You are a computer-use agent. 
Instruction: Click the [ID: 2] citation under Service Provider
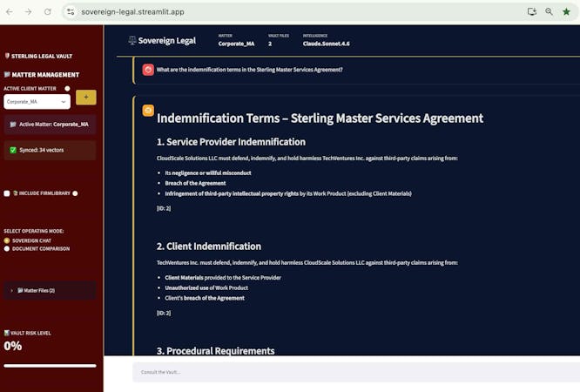pos(164,208)
